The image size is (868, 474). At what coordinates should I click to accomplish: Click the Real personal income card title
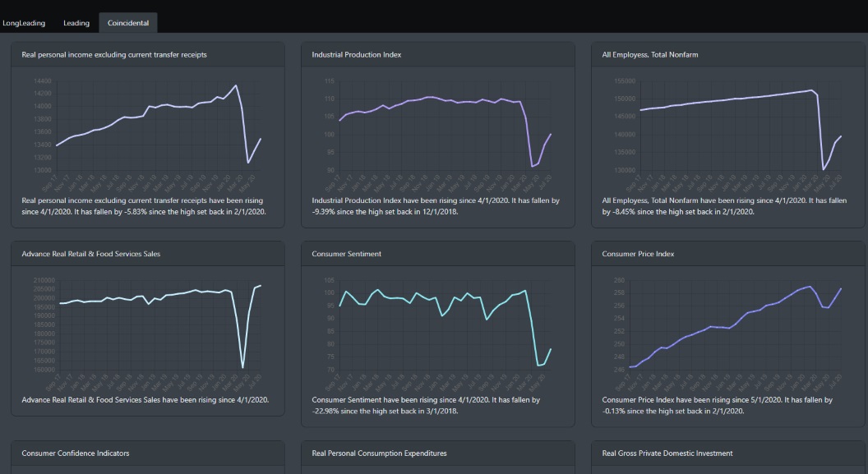click(x=114, y=55)
